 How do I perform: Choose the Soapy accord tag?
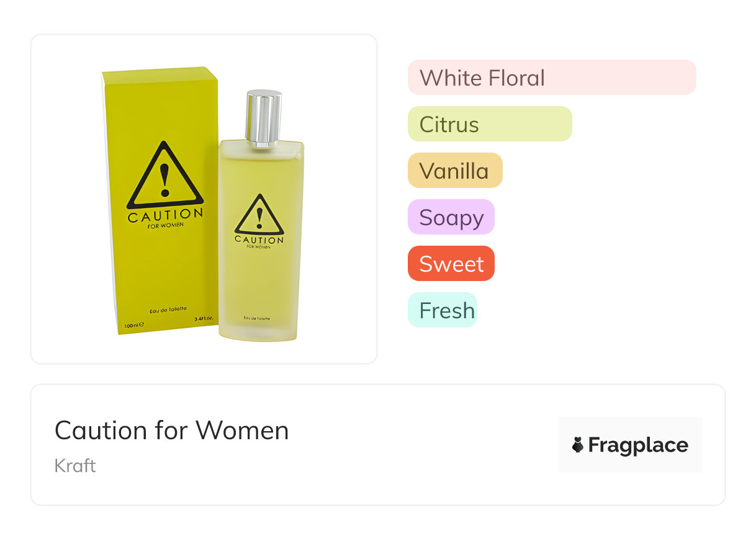point(451,217)
